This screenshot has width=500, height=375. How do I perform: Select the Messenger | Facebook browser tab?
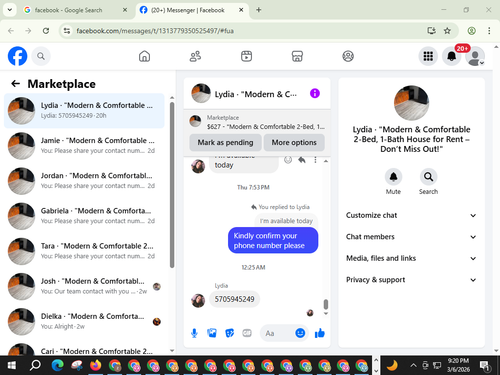[x=192, y=10]
